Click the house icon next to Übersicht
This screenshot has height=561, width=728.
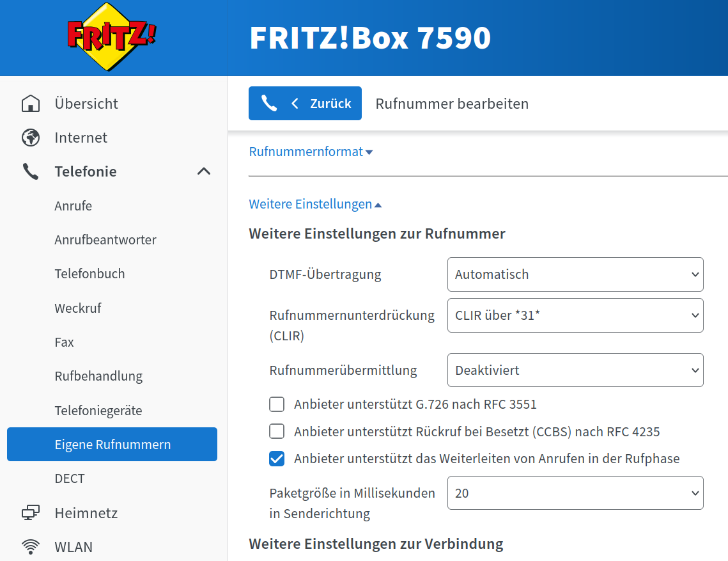[x=31, y=103]
